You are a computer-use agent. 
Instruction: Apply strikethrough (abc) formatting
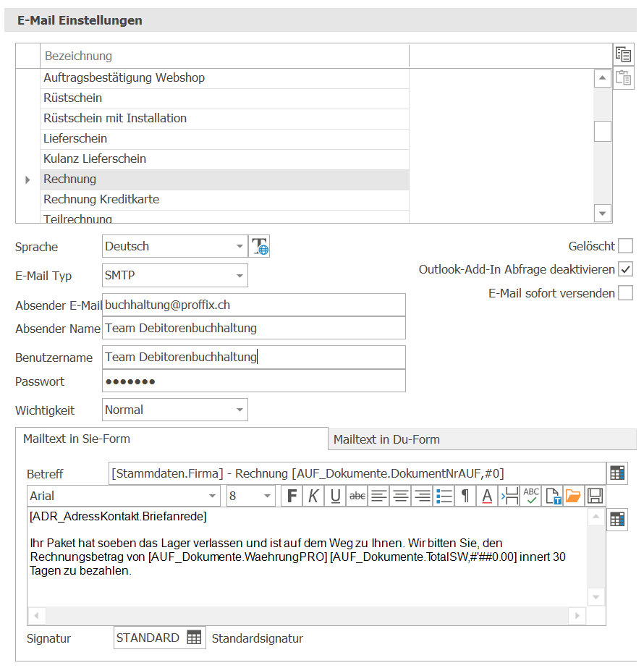tap(357, 496)
